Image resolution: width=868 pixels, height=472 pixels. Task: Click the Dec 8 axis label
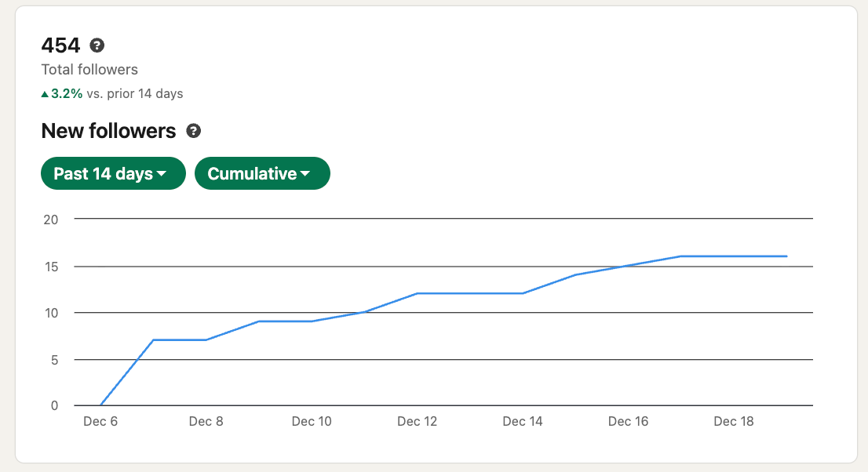point(206,422)
